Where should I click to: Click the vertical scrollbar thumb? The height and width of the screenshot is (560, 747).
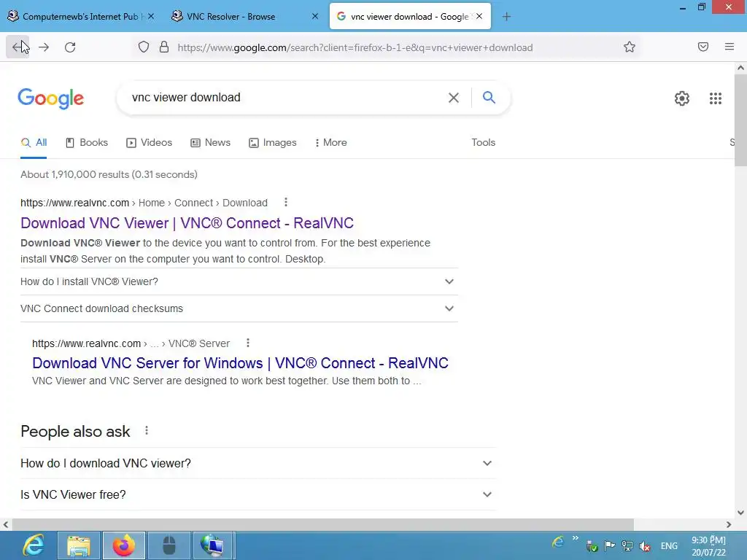tap(740, 120)
